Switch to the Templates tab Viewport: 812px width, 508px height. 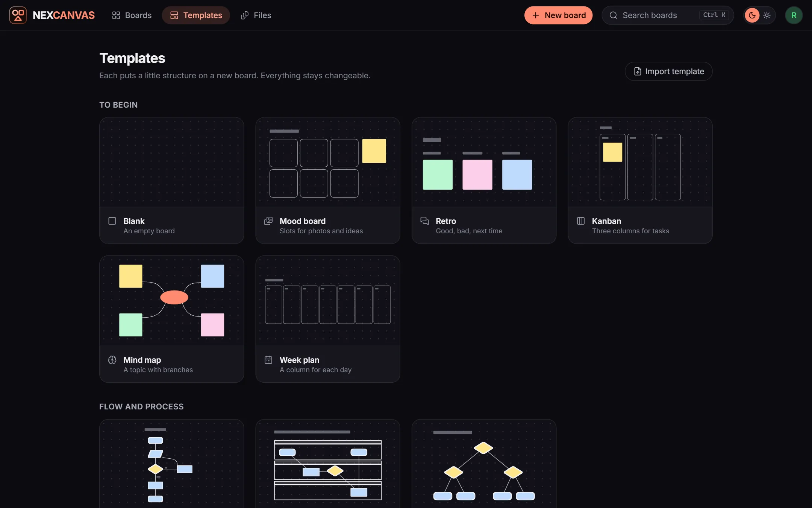point(196,15)
